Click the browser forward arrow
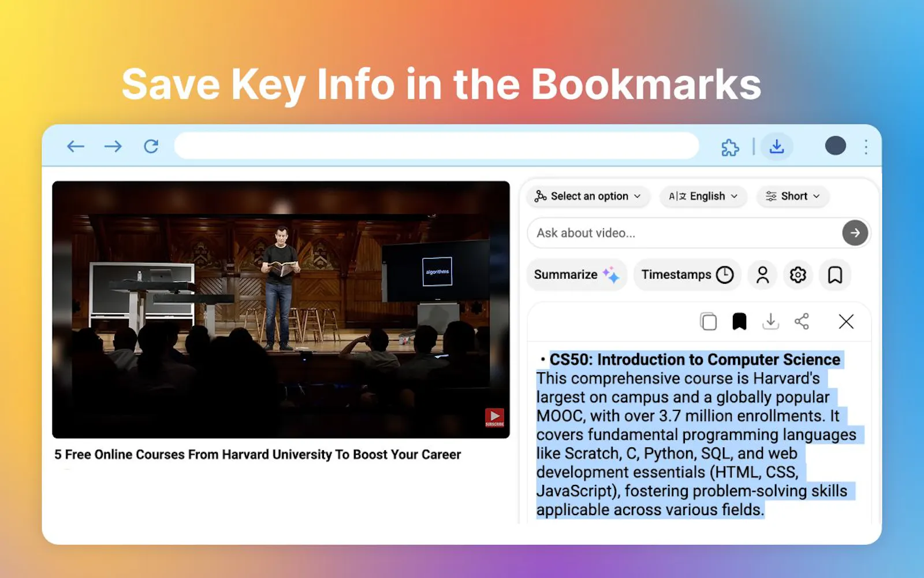 (113, 146)
